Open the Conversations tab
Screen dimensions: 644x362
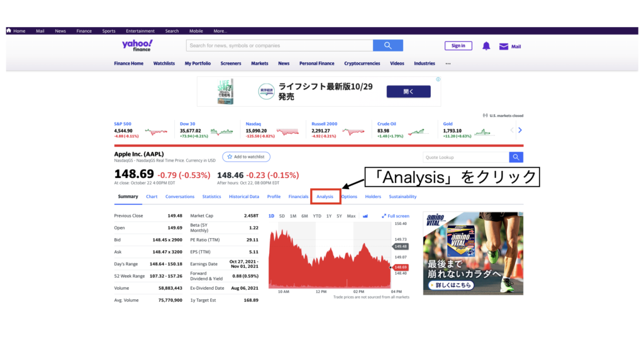click(x=180, y=197)
